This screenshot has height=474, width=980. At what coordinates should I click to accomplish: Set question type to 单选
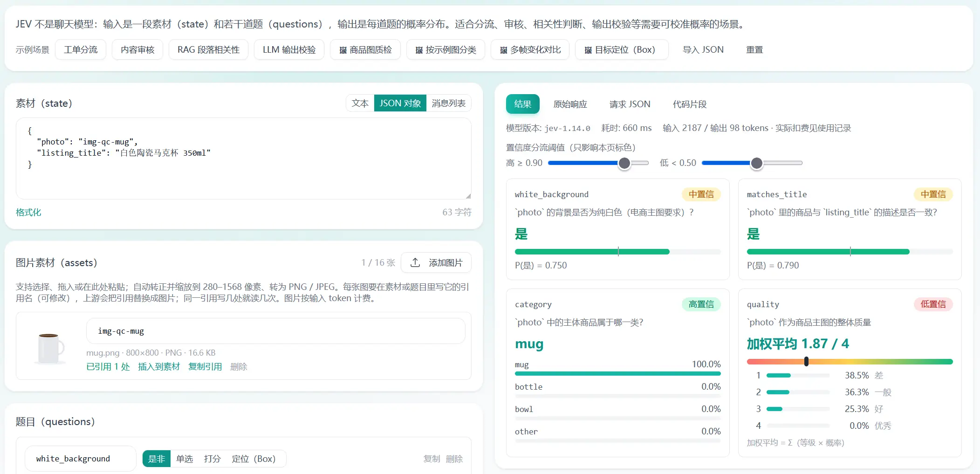coord(185,459)
